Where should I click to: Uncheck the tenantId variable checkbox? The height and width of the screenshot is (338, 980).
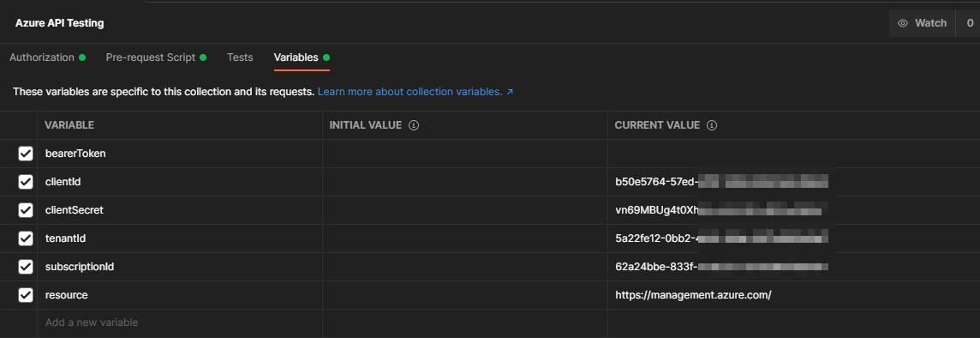point(26,238)
